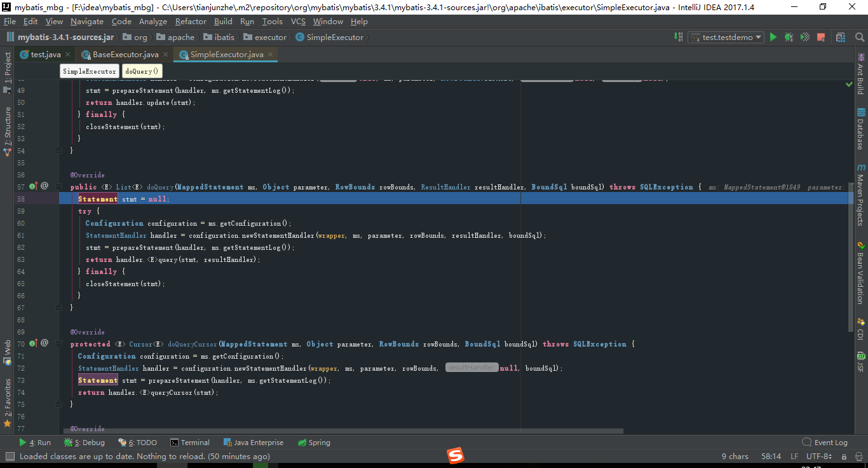The width and height of the screenshot is (868, 468).
Task: Open Search Everywhere with the magnifier icon
Action: [860, 37]
